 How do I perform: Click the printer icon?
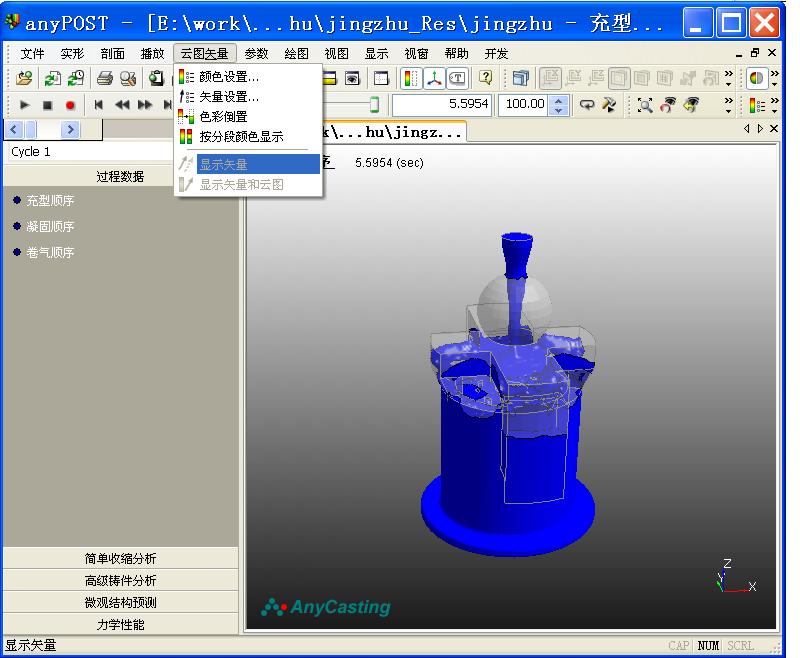point(105,78)
